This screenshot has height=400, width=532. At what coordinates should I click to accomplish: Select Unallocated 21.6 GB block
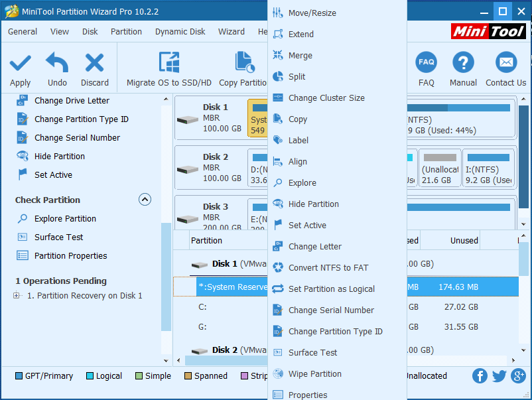(x=440, y=168)
